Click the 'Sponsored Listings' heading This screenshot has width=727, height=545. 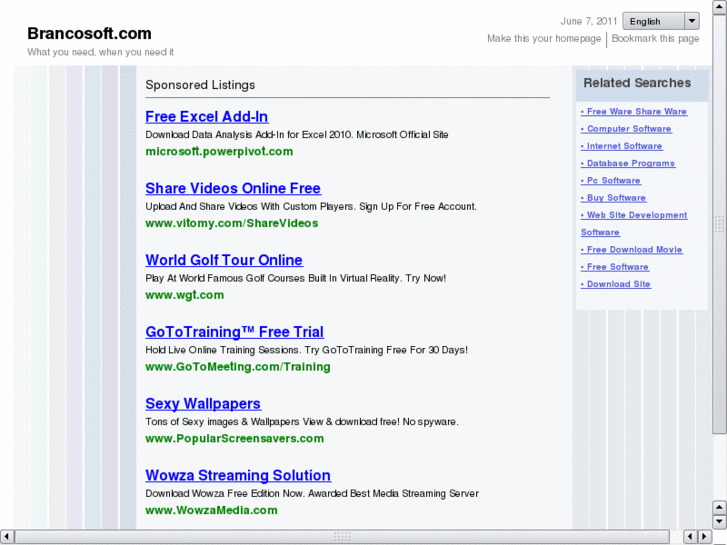(200, 85)
